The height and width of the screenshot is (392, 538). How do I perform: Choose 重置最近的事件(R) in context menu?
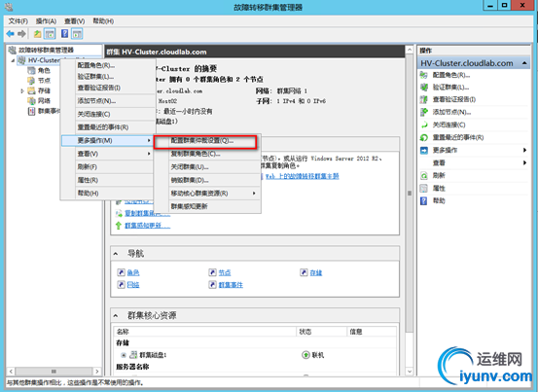tap(107, 127)
